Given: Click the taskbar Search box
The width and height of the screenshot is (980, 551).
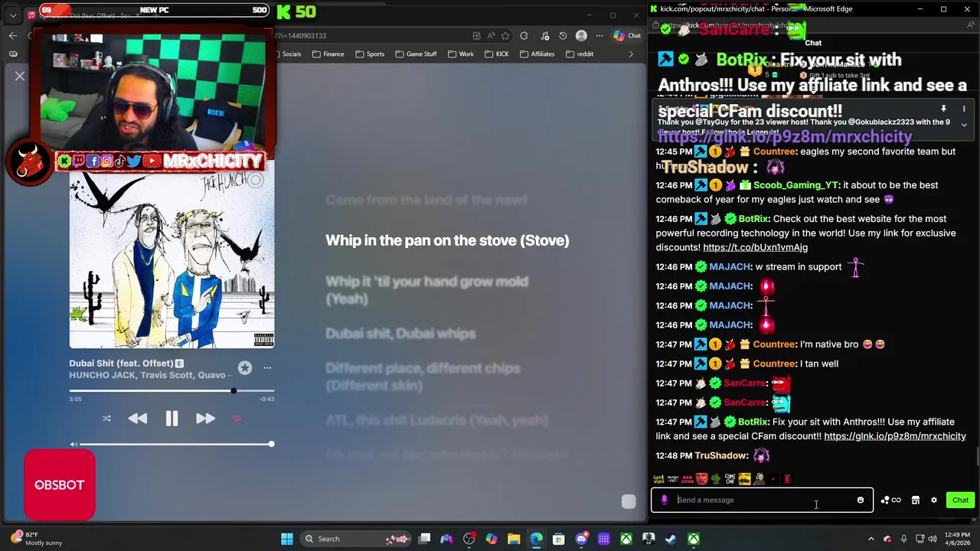Looking at the screenshot, I should click(x=357, y=539).
